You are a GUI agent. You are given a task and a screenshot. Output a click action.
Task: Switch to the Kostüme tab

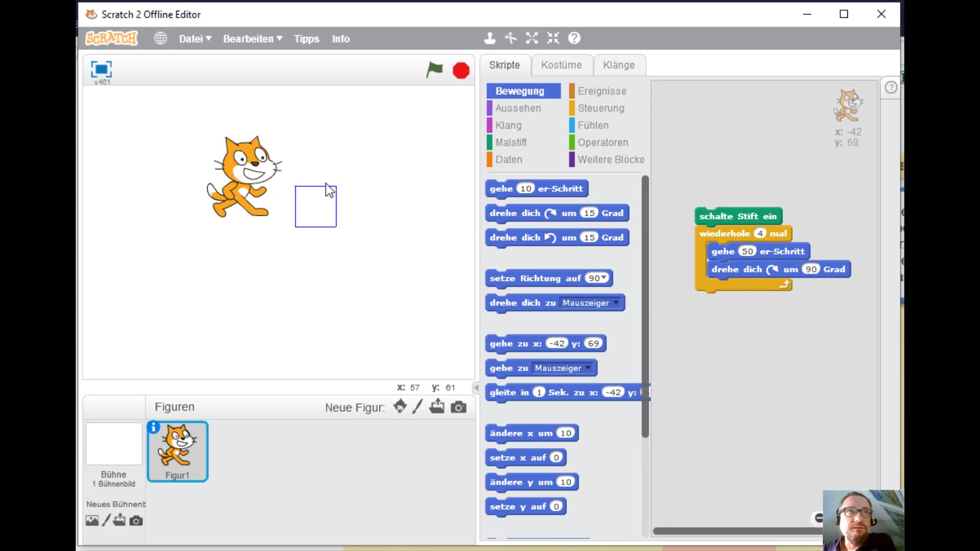coord(561,65)
